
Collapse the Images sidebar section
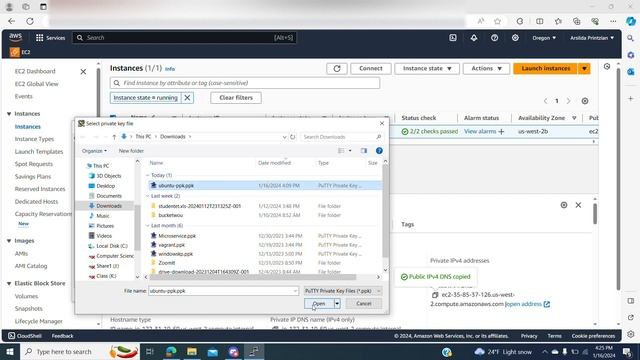9,241
